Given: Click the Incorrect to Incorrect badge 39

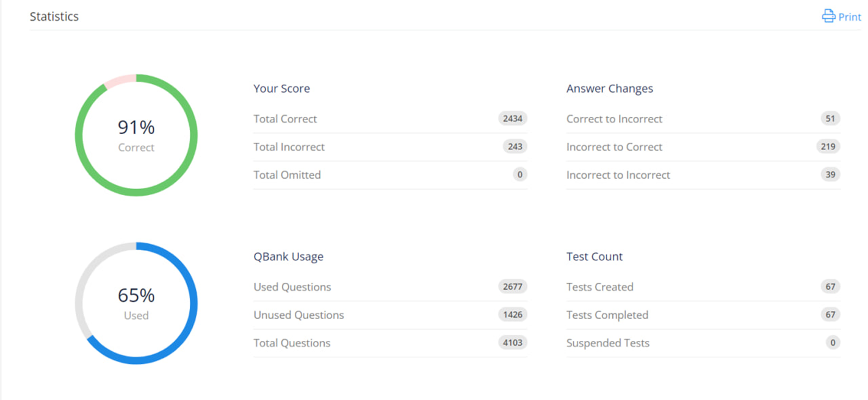Looking at the screenshot, I should point(830,175).
